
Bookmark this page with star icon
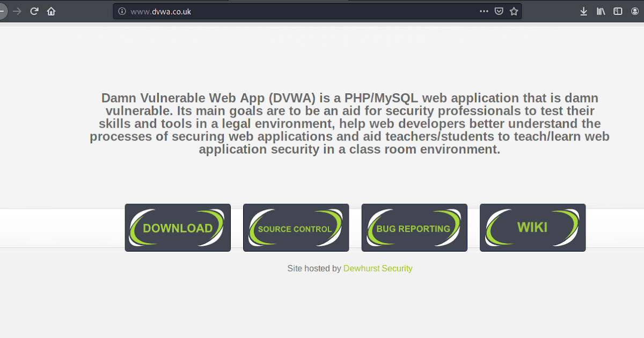coord(514,11)
